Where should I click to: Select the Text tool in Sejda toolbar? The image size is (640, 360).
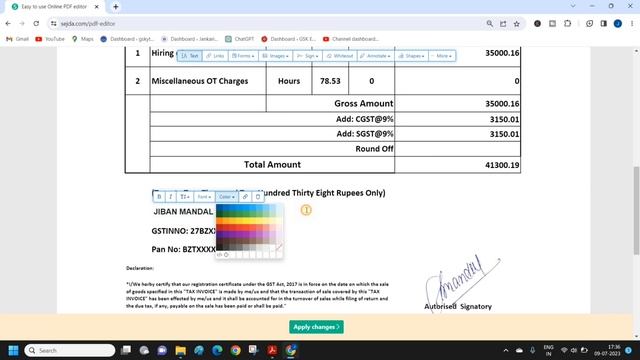point(190,56)
